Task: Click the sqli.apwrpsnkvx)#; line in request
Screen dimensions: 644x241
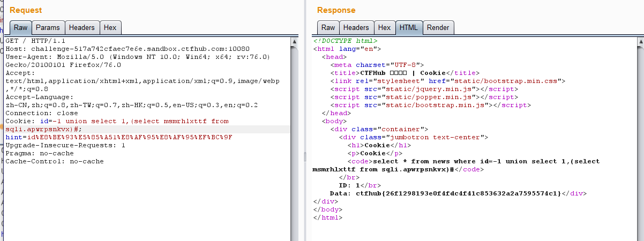Action: [43, 129]
